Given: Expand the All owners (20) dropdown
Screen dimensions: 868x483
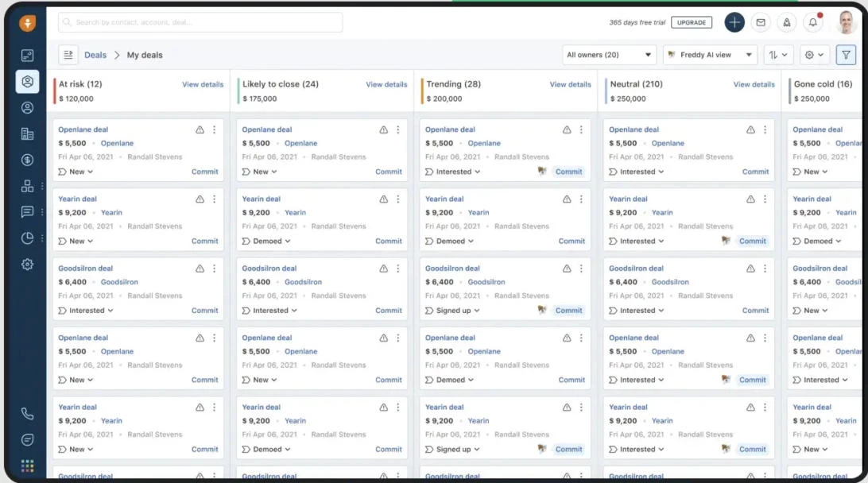Looking at the screenshot, I should click(609, 55).
